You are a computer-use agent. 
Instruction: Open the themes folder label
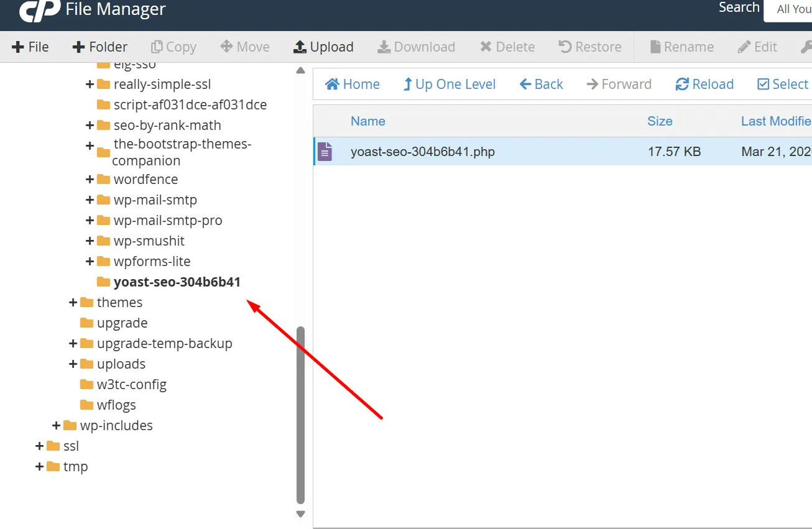click(119, 302)
